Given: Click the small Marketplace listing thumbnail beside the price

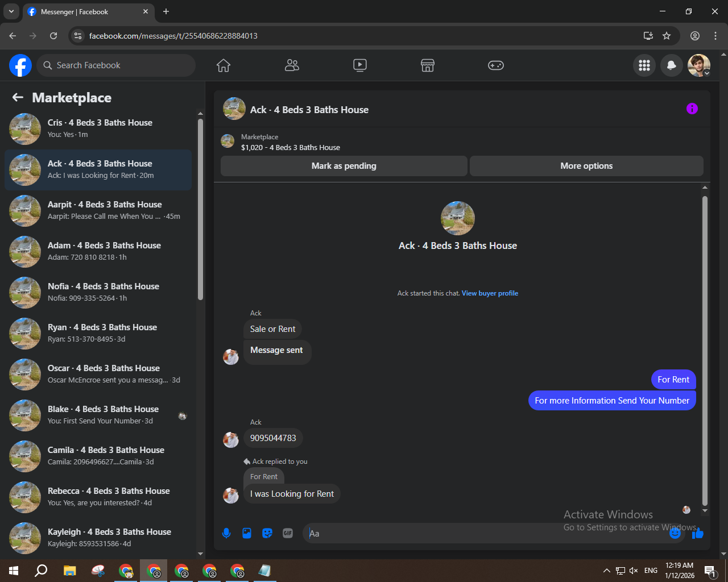Looking at the screenshot, I should 227,141.
